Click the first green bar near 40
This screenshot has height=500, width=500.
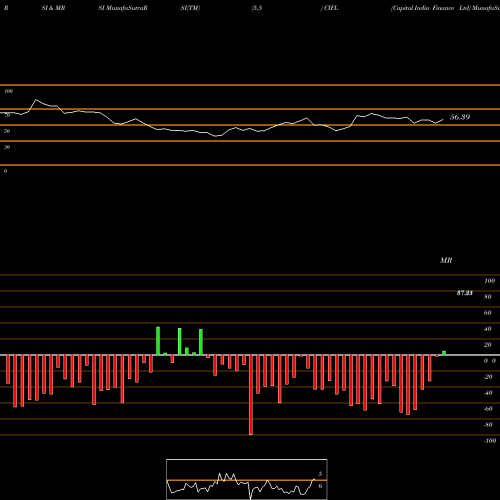[x=158, y=341]
